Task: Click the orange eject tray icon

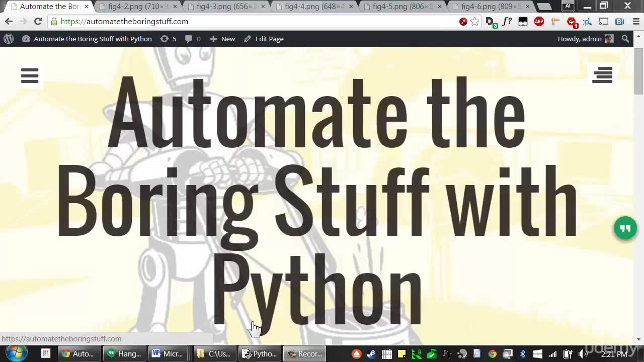Action: click(x=356, y=354)
